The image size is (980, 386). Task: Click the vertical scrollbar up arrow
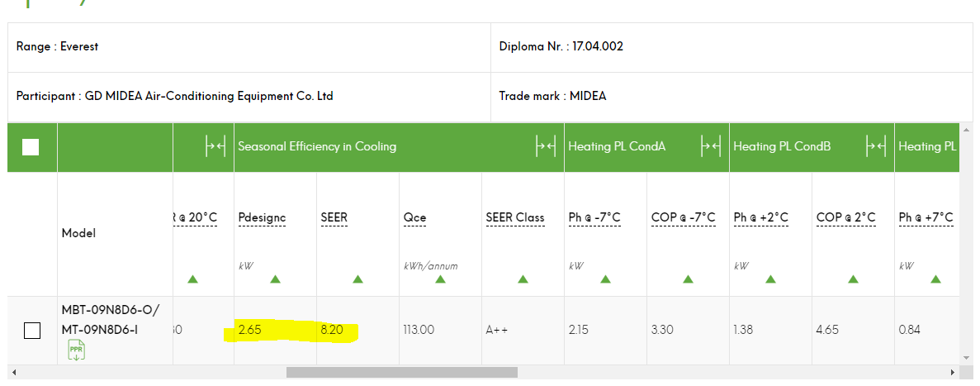tap(967, 130)
